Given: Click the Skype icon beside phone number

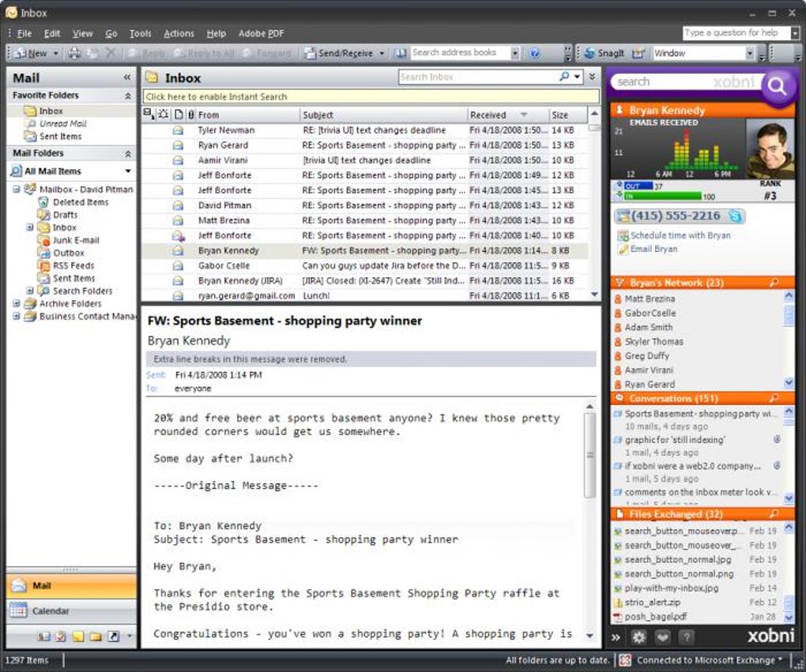Looking at the screenshot, I should [x=736, y=216].
